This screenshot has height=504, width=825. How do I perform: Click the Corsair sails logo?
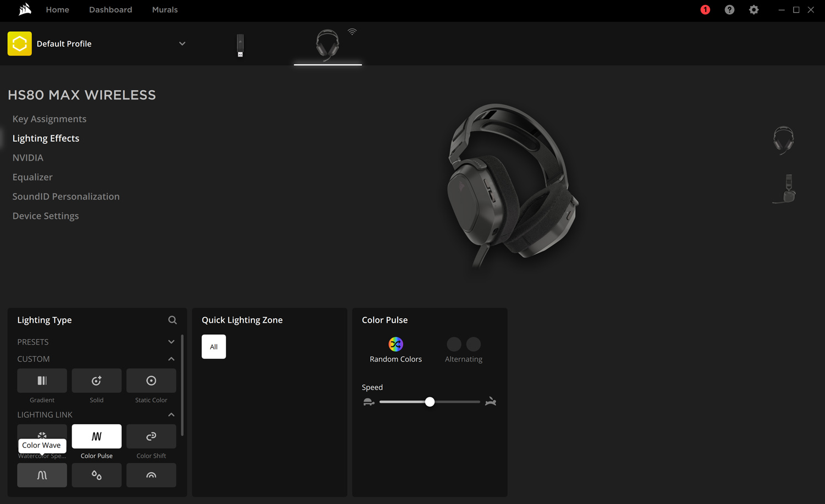[25, 9]
